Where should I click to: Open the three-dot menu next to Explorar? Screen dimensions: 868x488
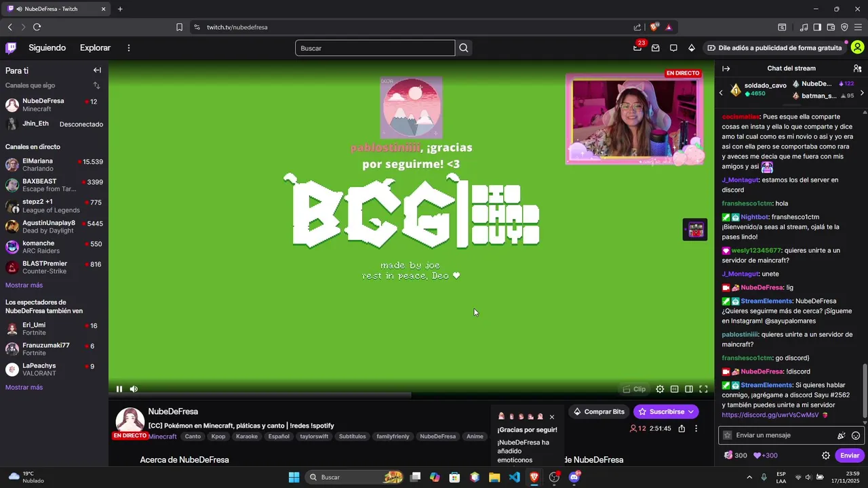(129, 48)
